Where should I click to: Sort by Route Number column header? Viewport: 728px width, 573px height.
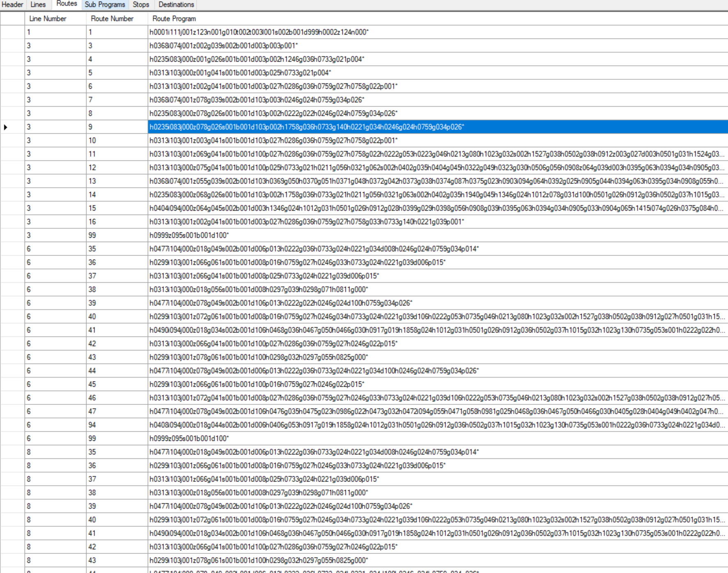coord(117,18)
